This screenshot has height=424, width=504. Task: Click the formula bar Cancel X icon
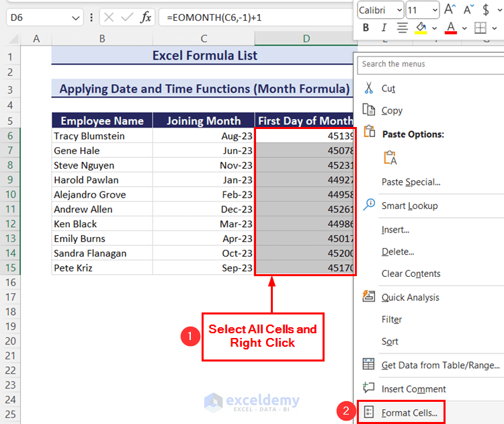tap(109, 17)
